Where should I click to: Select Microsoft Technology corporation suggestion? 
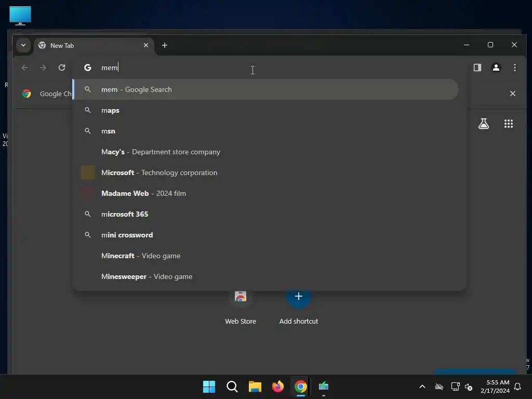[267, 172]
